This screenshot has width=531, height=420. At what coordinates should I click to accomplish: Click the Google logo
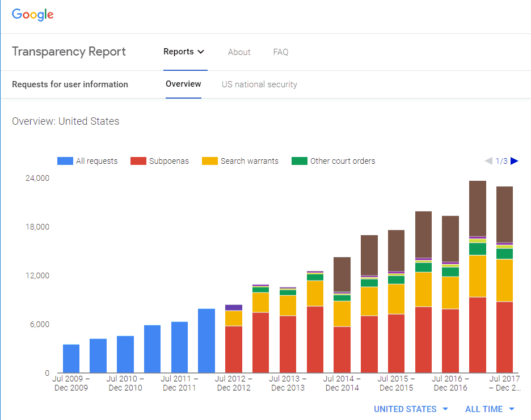(x=32, y=15)
